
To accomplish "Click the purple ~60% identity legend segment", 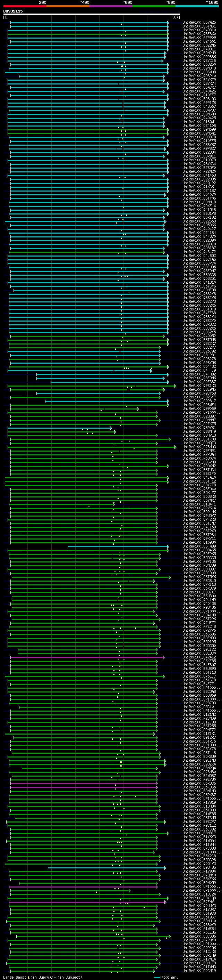I will (x=111, y=6).
